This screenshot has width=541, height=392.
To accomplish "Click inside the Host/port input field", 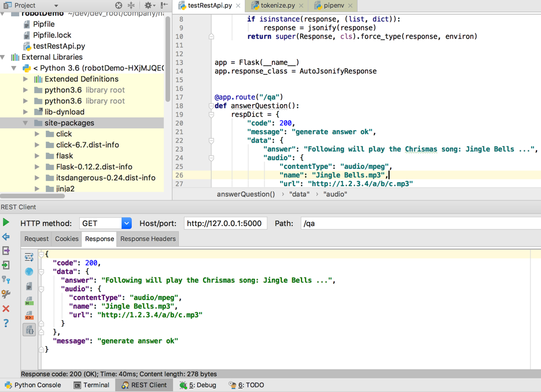I will click(x=226, y=223).
